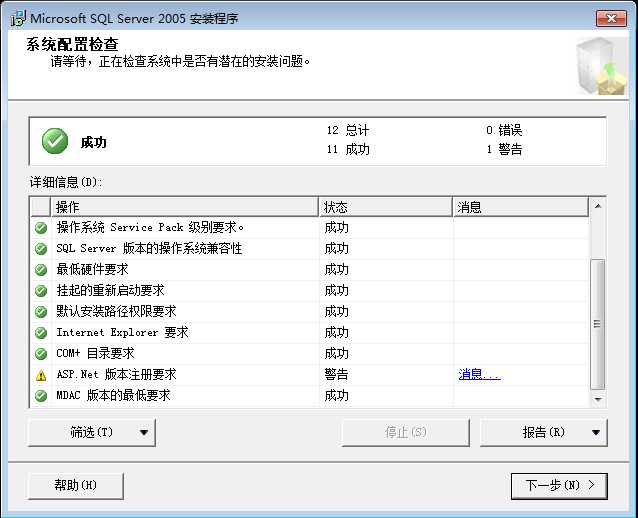Select the row 默认安装路径权限要求

click(309, 312)
